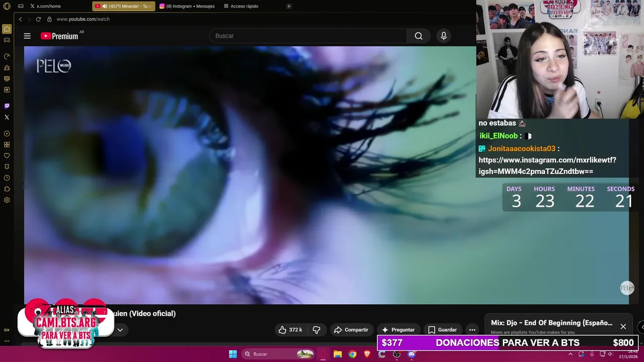Open the sidebar home icon
The height and width of the screenshot is (362, 644).
click(7, 29)
